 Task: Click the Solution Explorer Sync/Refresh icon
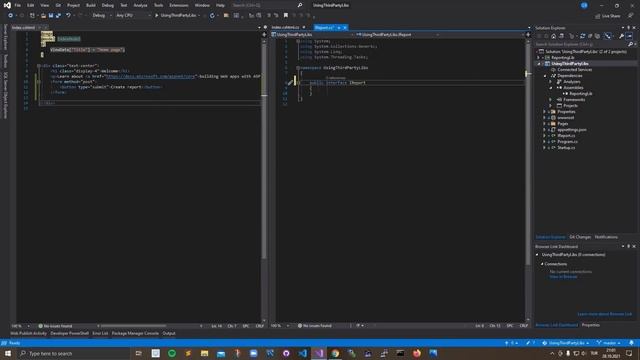click(x=582, y=36)
